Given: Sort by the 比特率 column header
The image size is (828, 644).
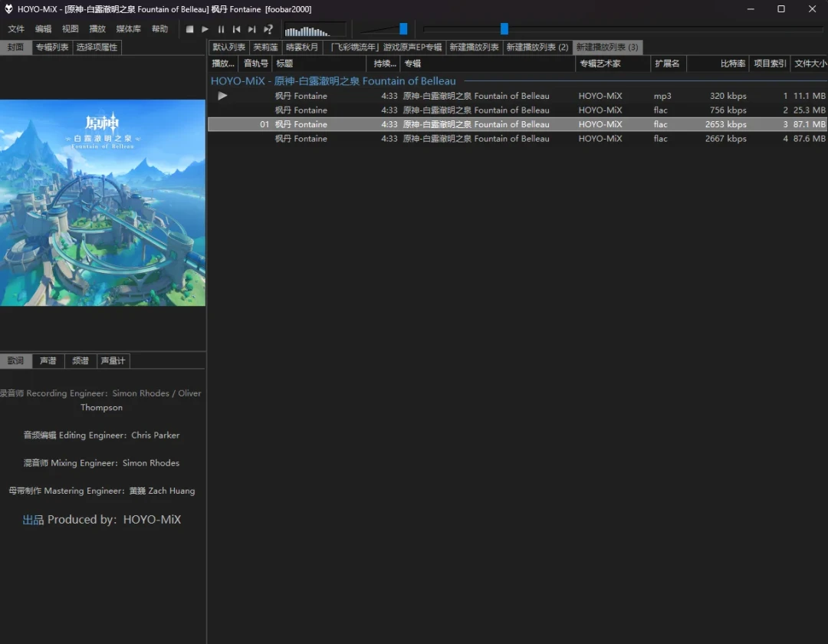Looking at the screenshot, I should tap(718, 64).
